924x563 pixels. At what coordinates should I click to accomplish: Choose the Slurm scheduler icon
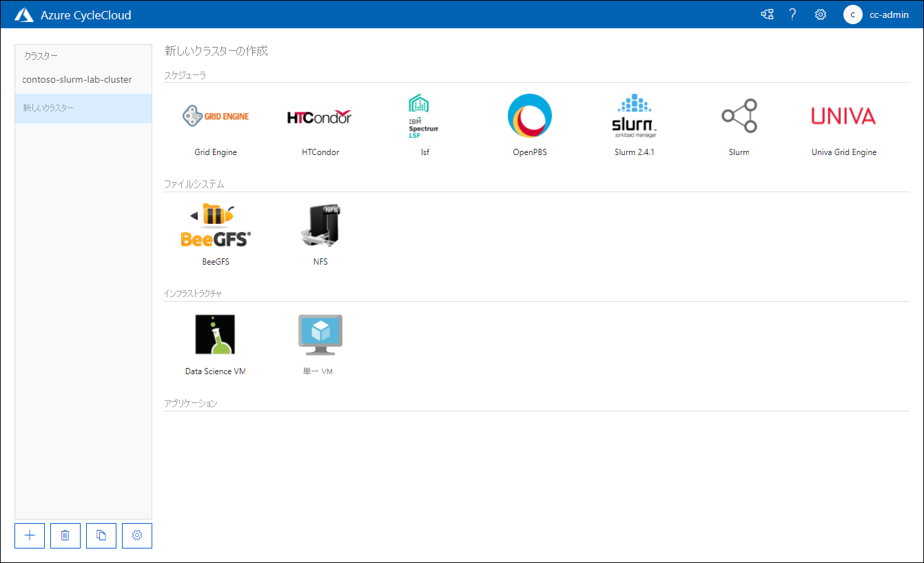[x=739, y=115]
